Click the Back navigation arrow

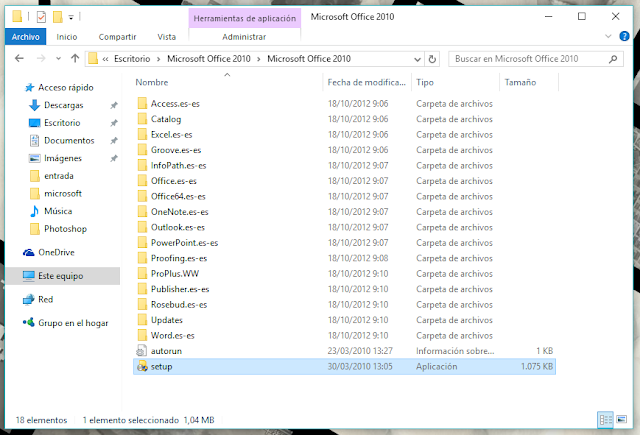(19, 58)
